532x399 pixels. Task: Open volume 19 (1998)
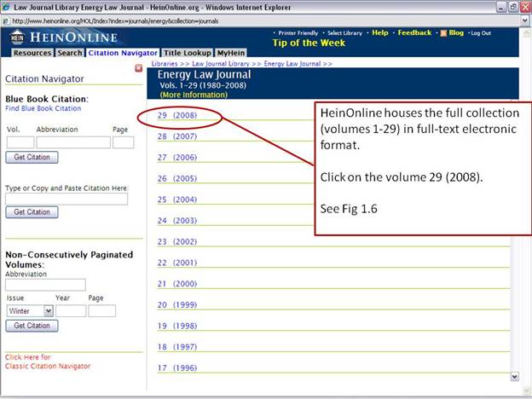(x=177, y=326)
